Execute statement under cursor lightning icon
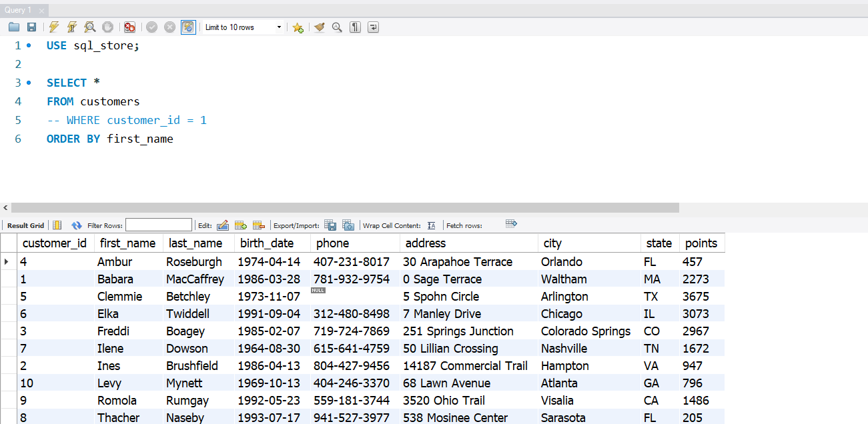 pos(71,27)
